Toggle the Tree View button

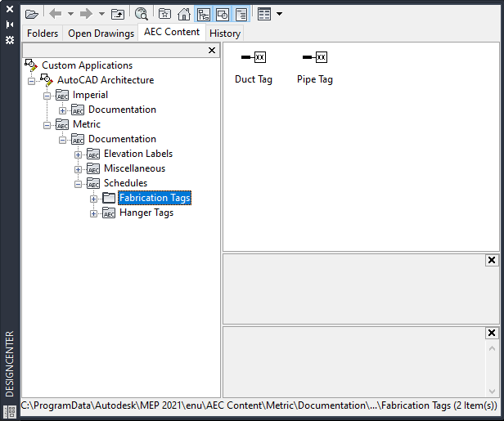204,14
